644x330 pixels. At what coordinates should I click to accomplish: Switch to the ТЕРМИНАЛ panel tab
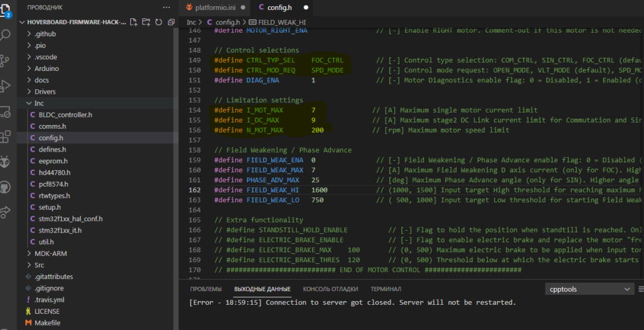386,289
